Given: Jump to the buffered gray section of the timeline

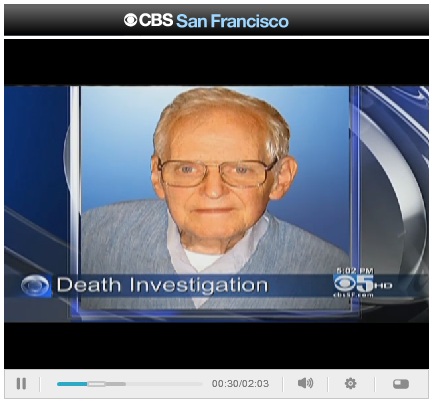Looking at the screenshot, I should coord(116,384).
